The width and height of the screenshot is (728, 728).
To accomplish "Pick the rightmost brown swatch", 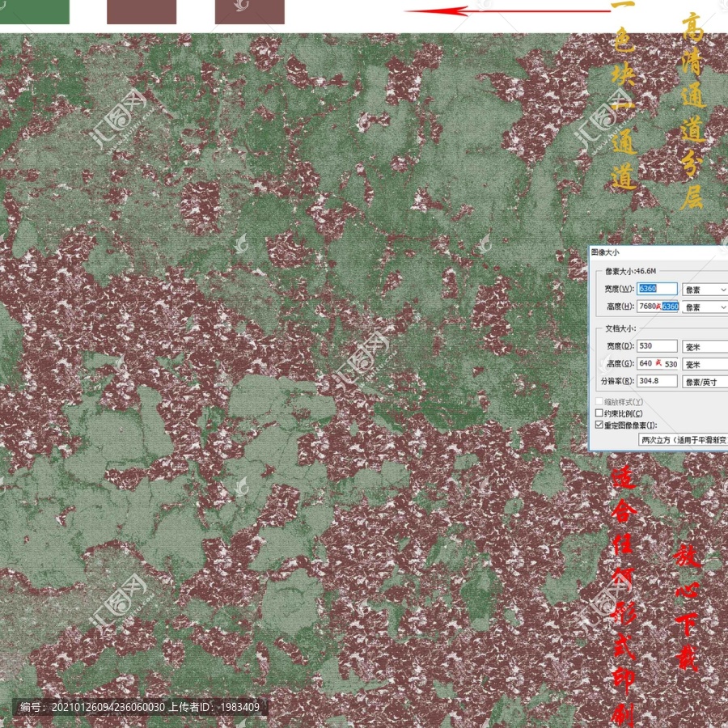I will tap(250, 11).
